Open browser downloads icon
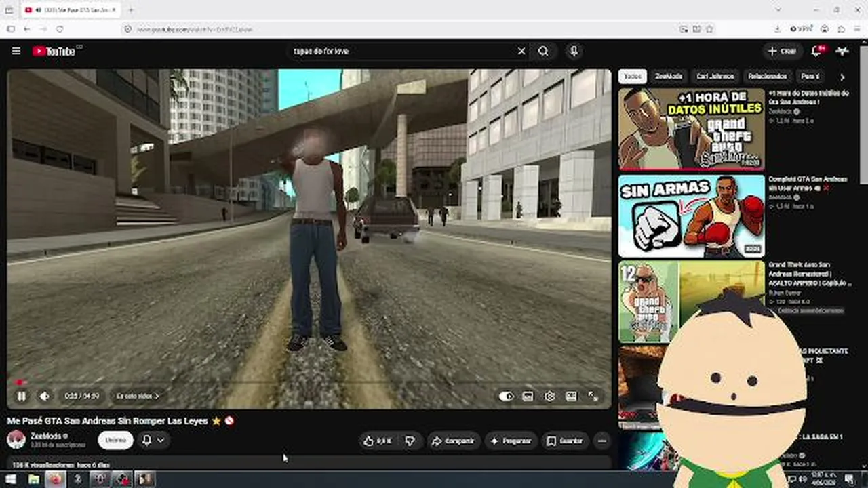868x488 pixels. tap(777, 29)
